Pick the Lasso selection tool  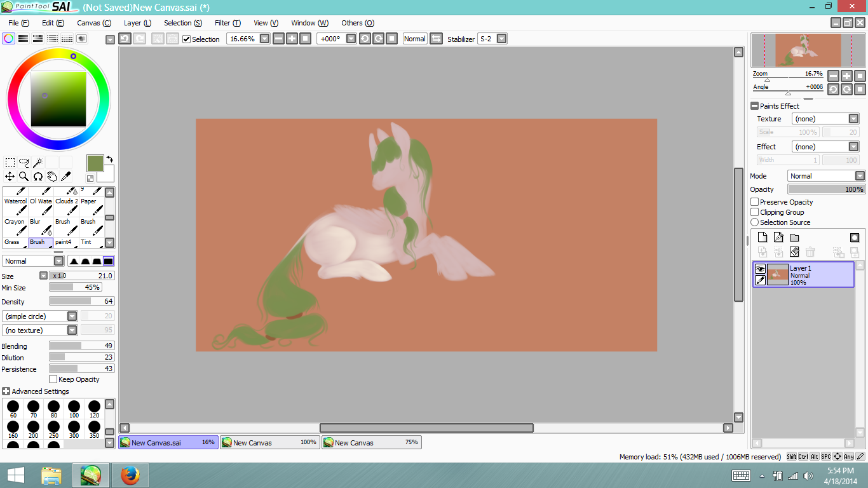[24, 163]
